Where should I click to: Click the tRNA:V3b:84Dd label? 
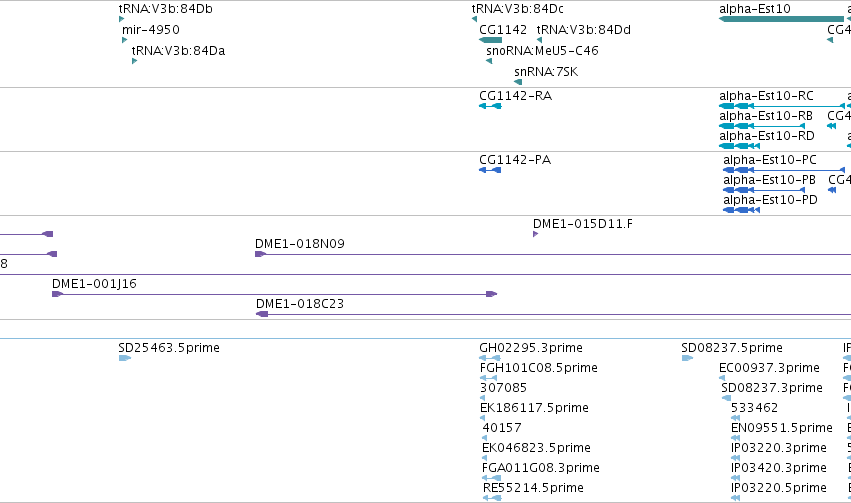(584, 30)
